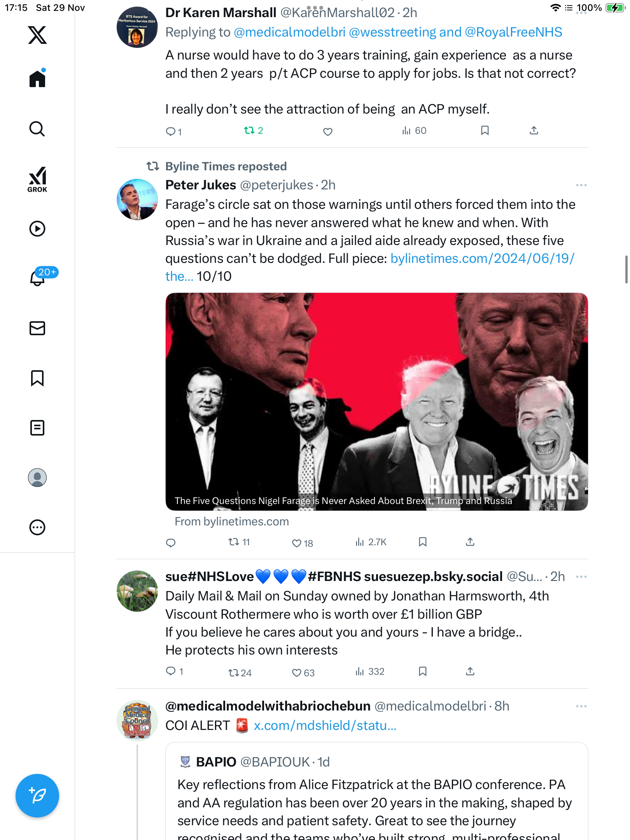Expand options menu for sue#NHSLove post
The height and width of the screenshot is (840, 630).
(x=581, y=576)
